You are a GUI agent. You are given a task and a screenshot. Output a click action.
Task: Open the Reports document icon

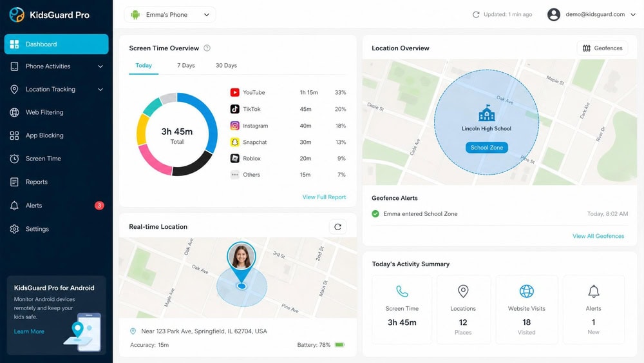tap(14, 182)
